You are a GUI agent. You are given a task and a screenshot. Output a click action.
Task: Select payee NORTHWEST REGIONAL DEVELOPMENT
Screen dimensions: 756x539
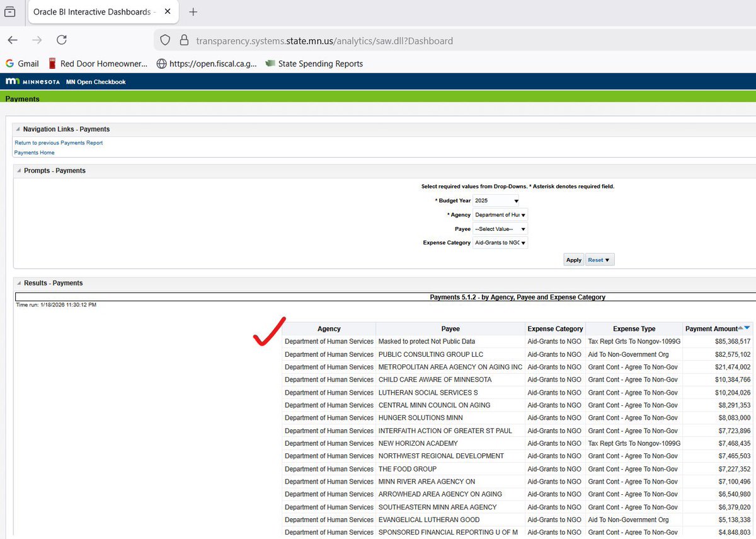tap(441, 456)
